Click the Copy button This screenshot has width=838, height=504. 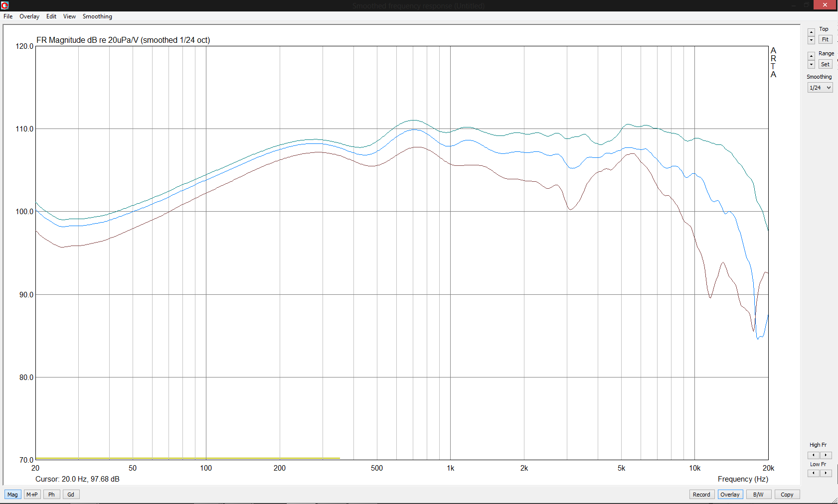click(x=787, y=495)
